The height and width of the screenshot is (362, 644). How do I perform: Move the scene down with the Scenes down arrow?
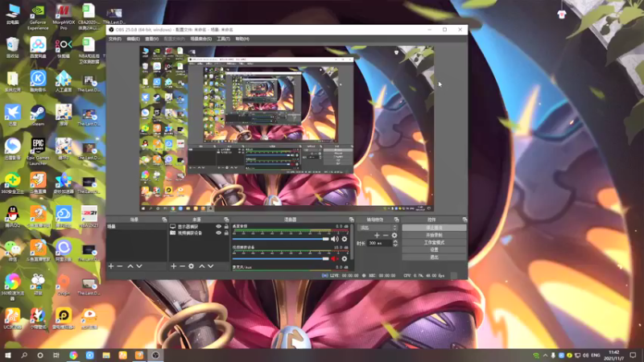[139, 266]
